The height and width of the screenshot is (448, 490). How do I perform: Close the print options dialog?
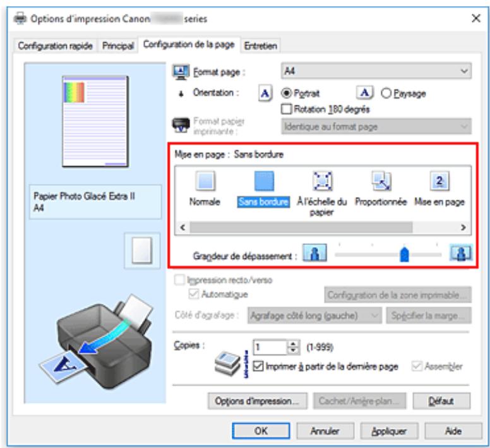pyautogui.click(x=475, y=18)
